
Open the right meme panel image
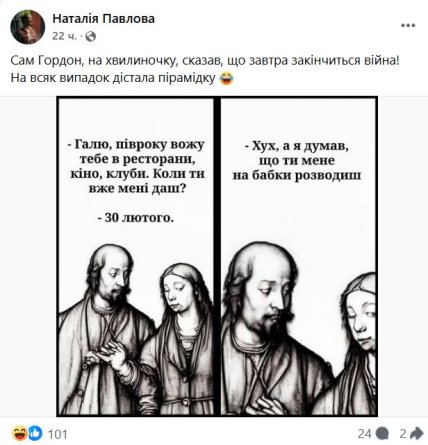coord(298,256)
